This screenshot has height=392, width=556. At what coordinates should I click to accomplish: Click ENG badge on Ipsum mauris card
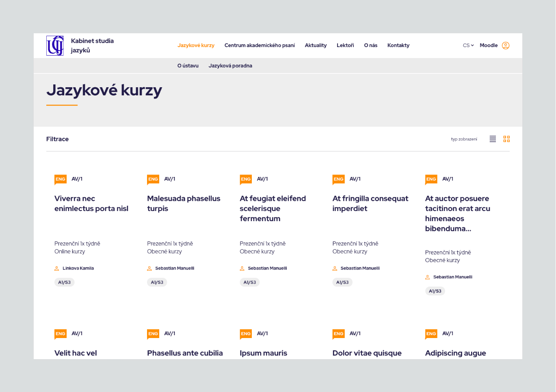point(246,334)
